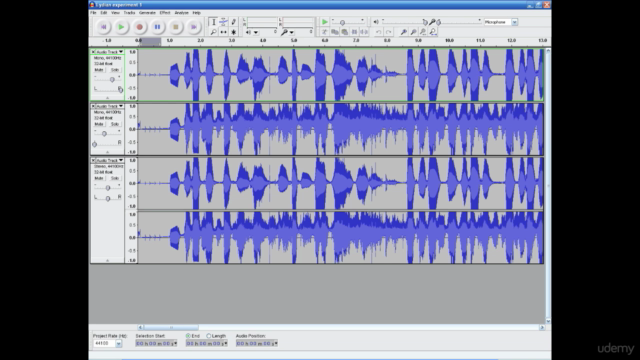The height and width of the screenshot is (360, 640).
Task: Click the Fit Project zoom button
Action: (x=433, y=32)
